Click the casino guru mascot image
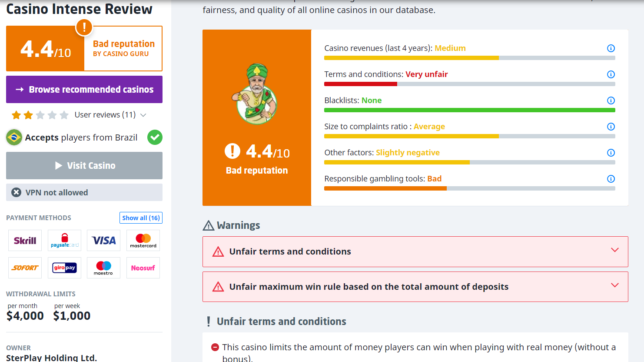 [257, 94]
